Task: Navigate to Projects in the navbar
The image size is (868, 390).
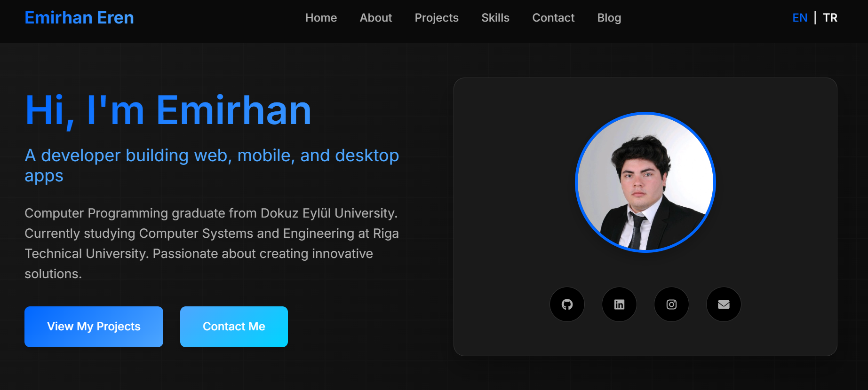Action: (x=437, y=18)
